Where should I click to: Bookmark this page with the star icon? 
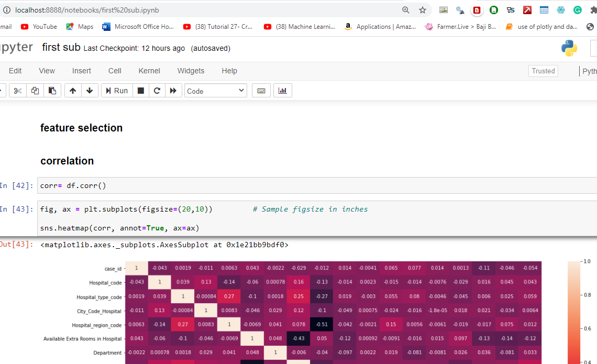click(423, 10)
